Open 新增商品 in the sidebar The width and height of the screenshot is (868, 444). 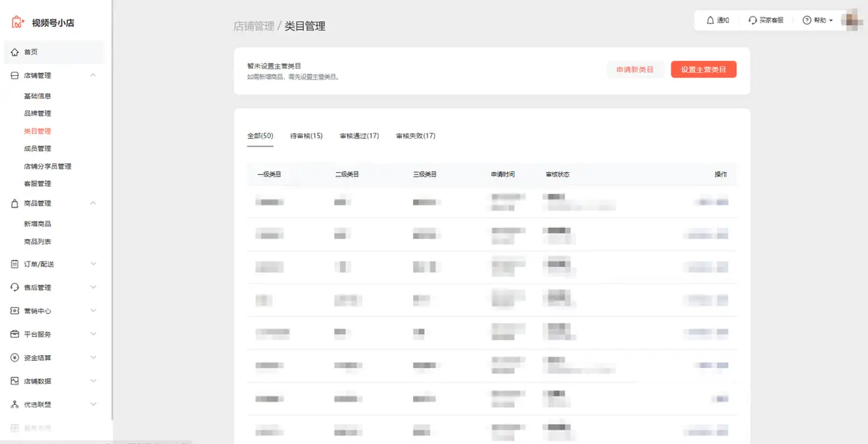[x=38, y=224]
